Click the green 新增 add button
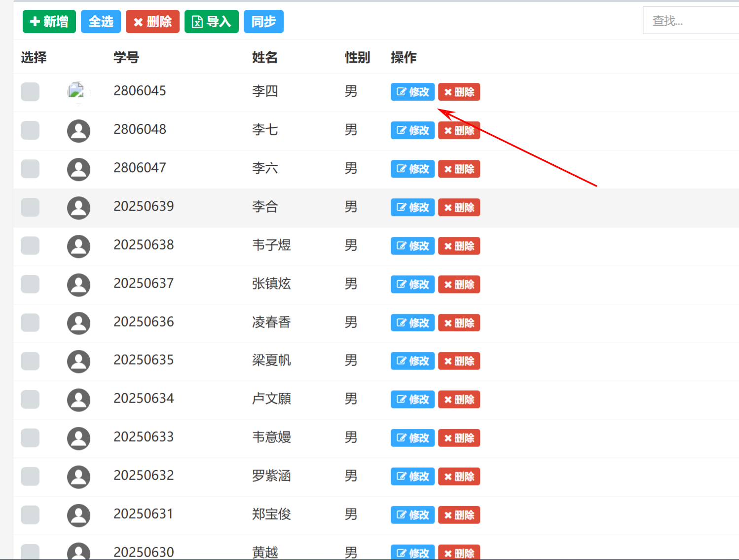The width and height of the screenshot is (739, 560). 49,22
